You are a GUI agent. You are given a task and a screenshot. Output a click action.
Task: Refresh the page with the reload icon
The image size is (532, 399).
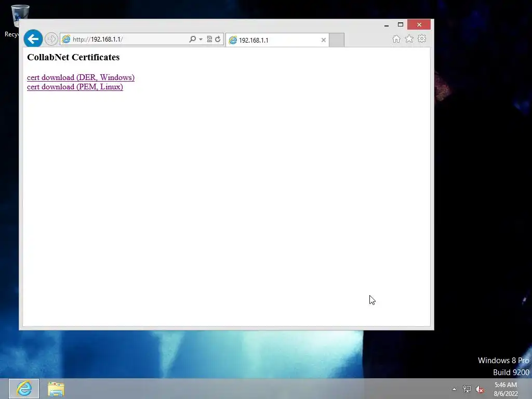coord(218,39)
